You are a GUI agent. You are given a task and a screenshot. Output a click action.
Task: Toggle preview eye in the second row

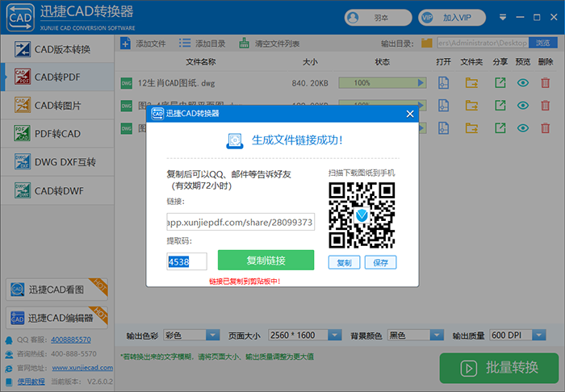[x=523, y=106]
